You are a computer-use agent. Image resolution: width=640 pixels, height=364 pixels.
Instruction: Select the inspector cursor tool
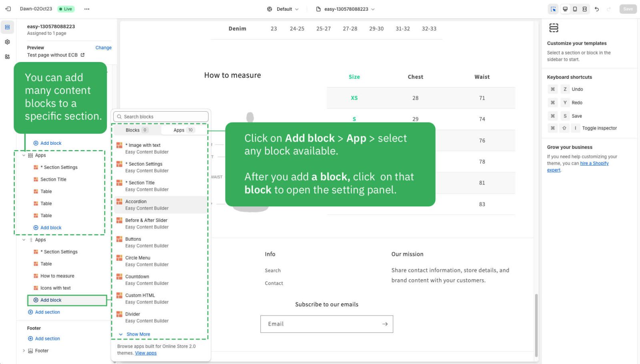tap(554, 9)
